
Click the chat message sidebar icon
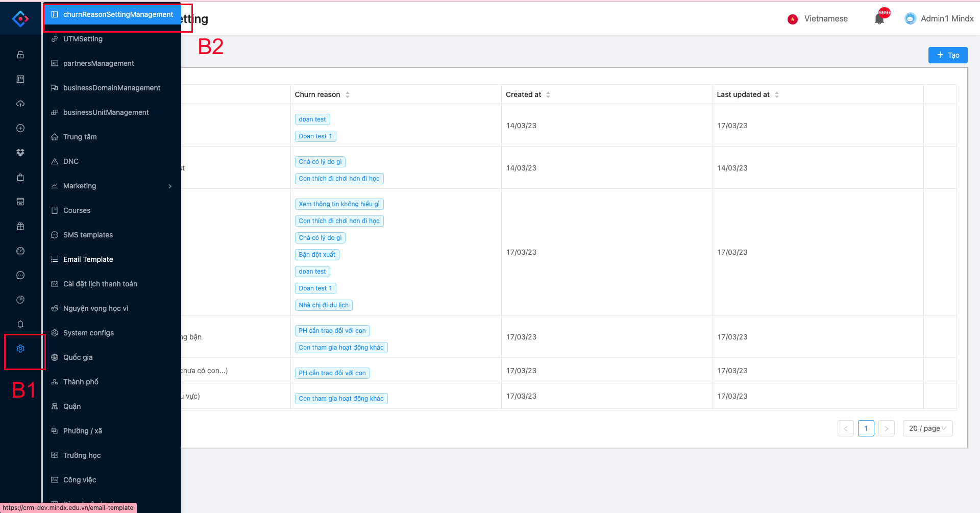coord(20,275)
